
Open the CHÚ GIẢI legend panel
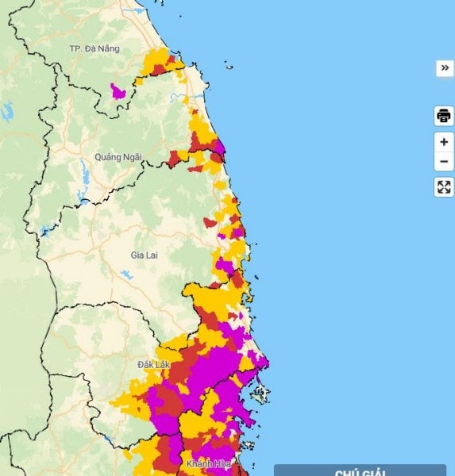click(x=360, y=470)
